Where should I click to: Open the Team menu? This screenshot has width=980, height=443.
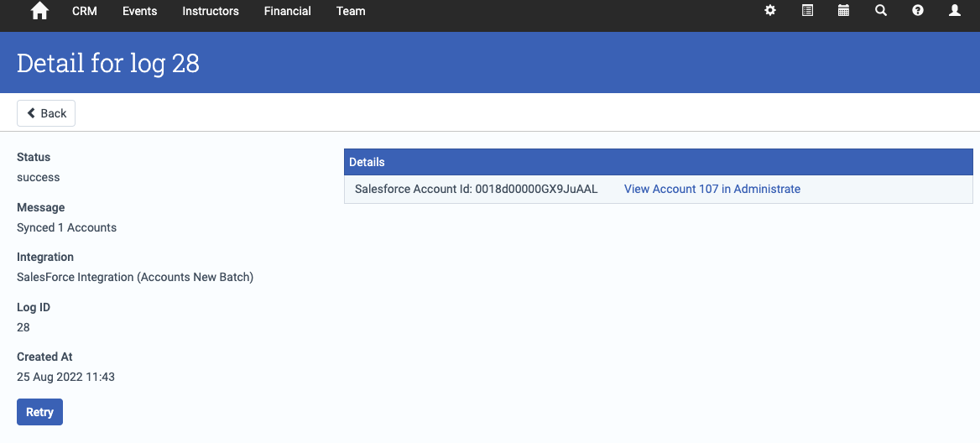tap(351, 11)
